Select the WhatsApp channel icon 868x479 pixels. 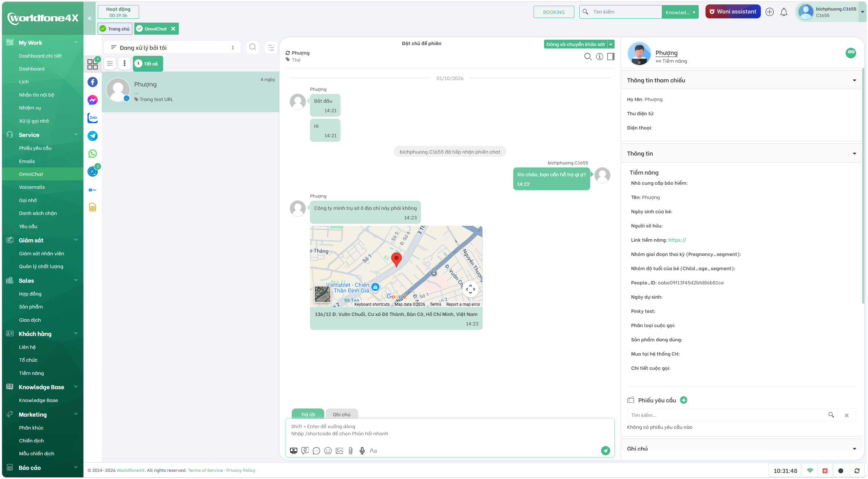coord(93,154)
